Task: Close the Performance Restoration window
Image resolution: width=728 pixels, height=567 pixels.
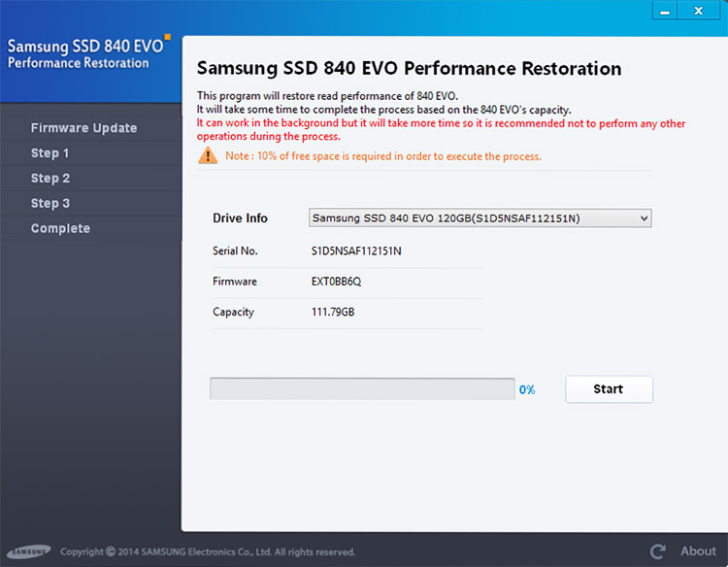Action: tap(698, 11)
